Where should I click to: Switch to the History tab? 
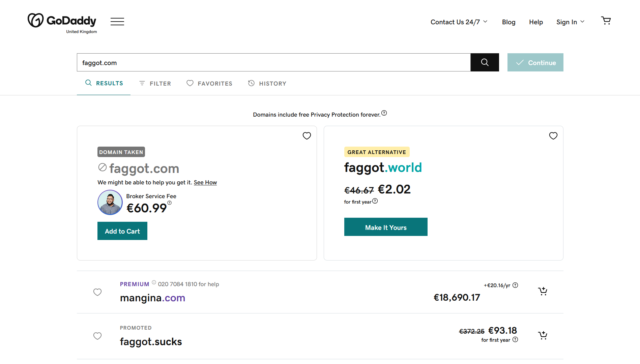(x=267, y=83)
